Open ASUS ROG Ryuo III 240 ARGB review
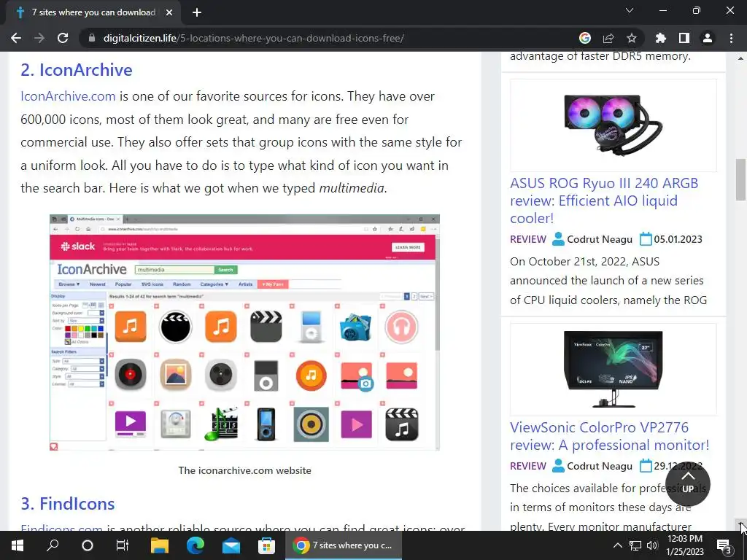747x560 pixels. [604, 201]
